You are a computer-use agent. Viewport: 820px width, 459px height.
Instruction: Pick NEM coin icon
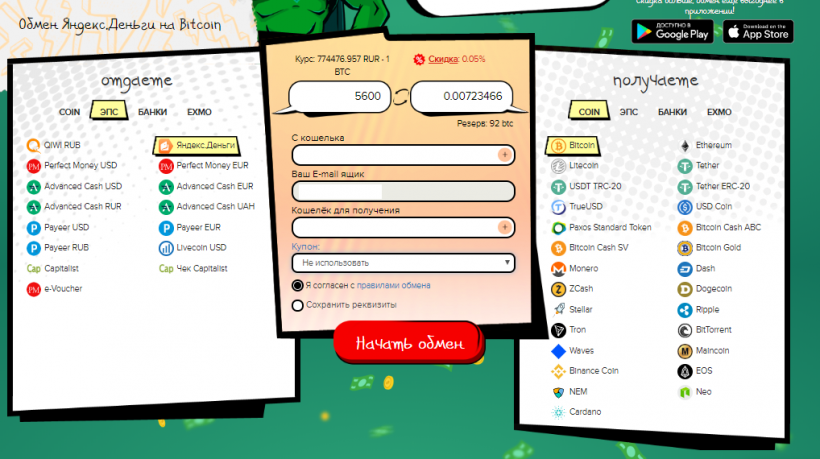pyautogui.click(x=559, y=392)
